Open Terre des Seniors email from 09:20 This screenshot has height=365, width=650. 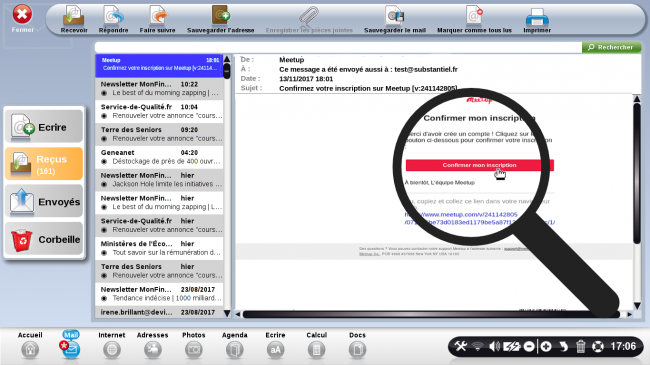click(x=159, y=134)
